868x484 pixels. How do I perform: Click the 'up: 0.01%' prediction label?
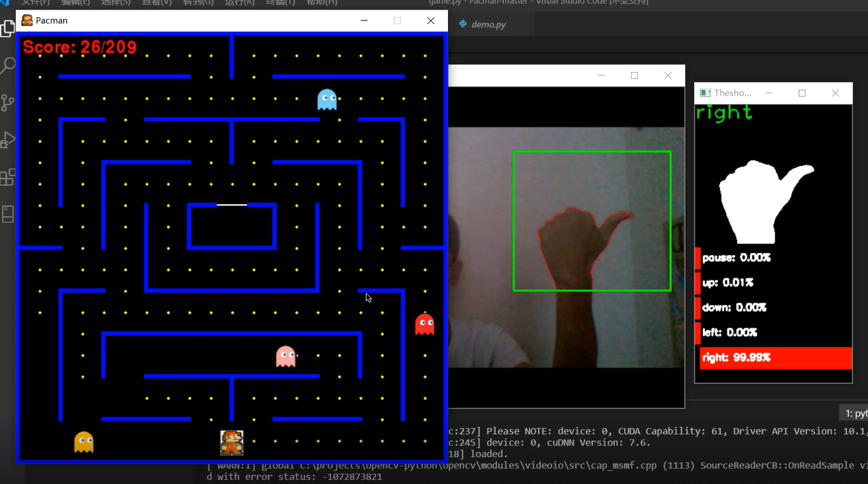(728, 282)
